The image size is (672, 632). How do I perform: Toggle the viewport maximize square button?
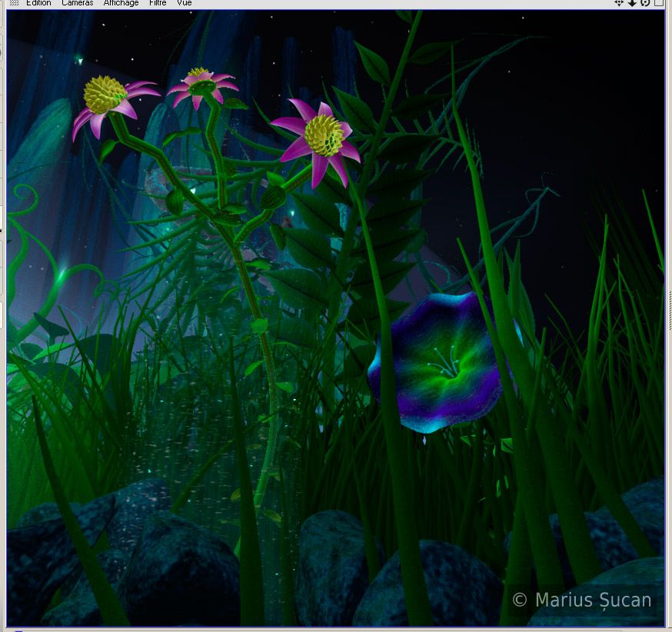tap(658, 3)
